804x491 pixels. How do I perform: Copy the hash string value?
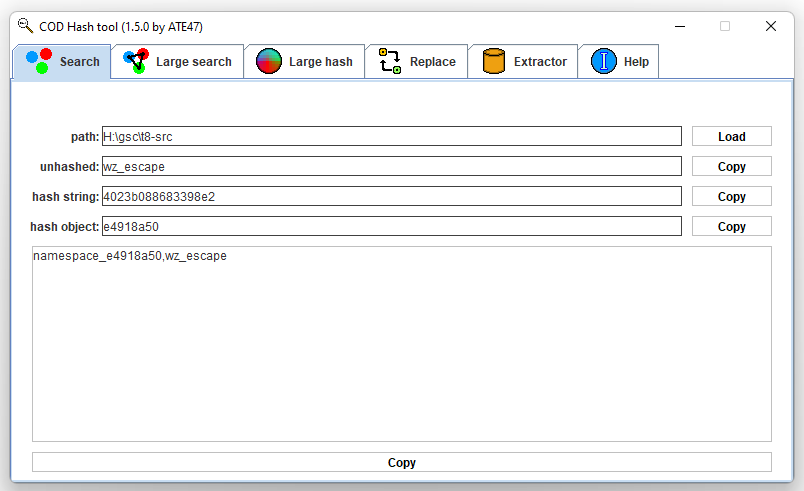click(731, 196)
